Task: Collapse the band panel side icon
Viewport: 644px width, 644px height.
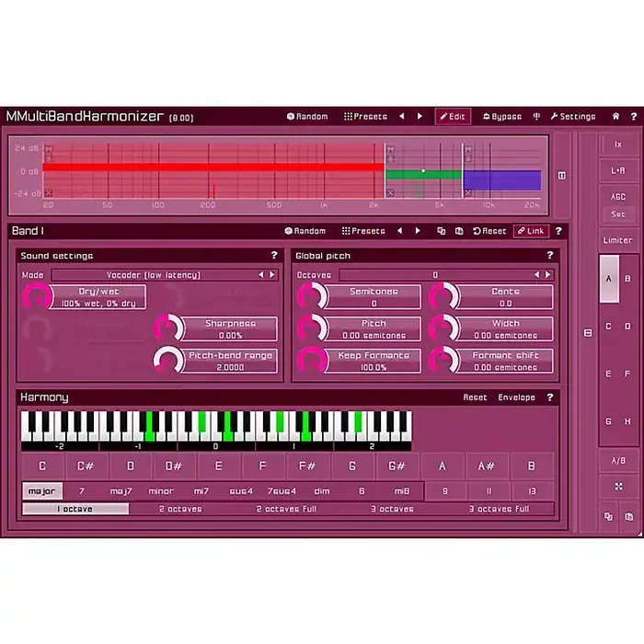Action: (588, 333)
